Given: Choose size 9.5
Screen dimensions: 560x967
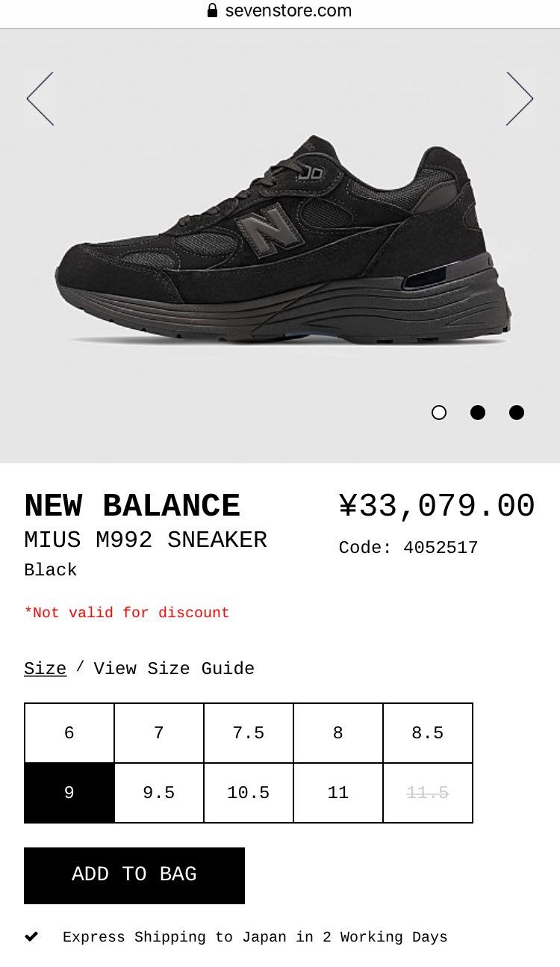Looking at the screenshot, I should point(159,793).
